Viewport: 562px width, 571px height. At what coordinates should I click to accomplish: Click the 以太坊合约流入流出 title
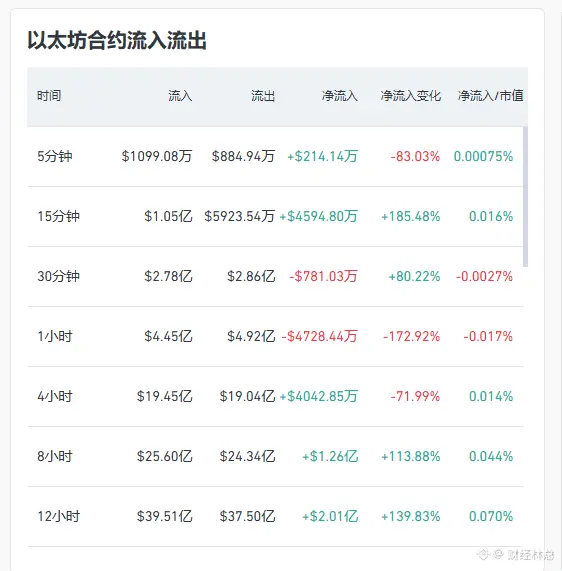coord(117,40)
